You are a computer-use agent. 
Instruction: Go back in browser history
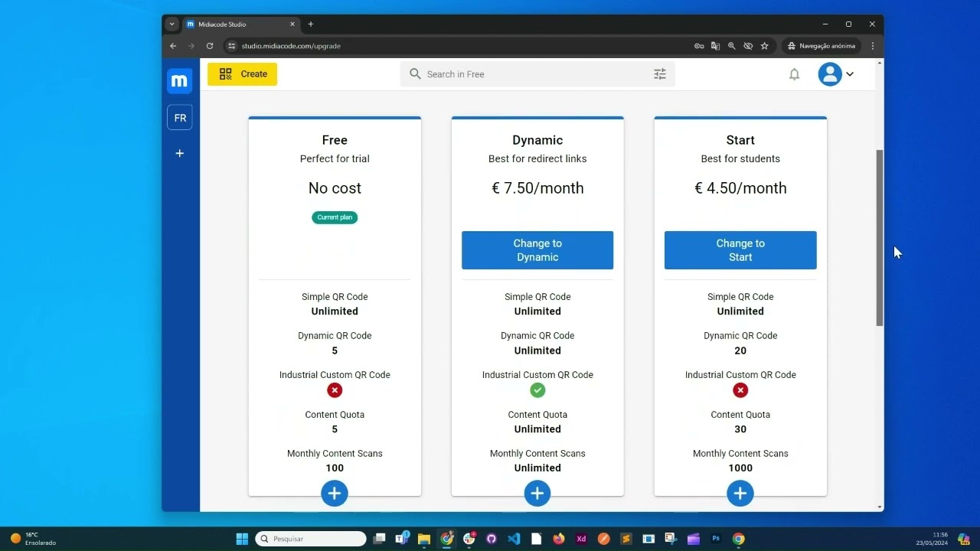tap(173, 46)
